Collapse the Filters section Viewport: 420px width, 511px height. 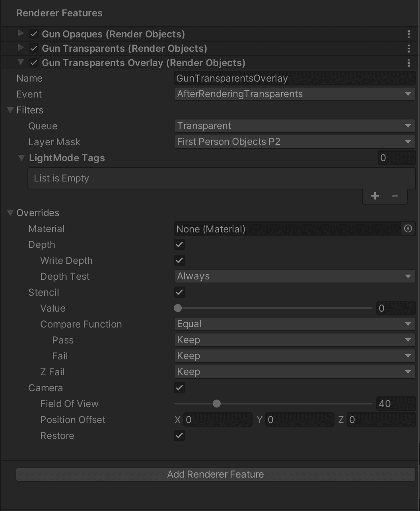tap(10, 110)
